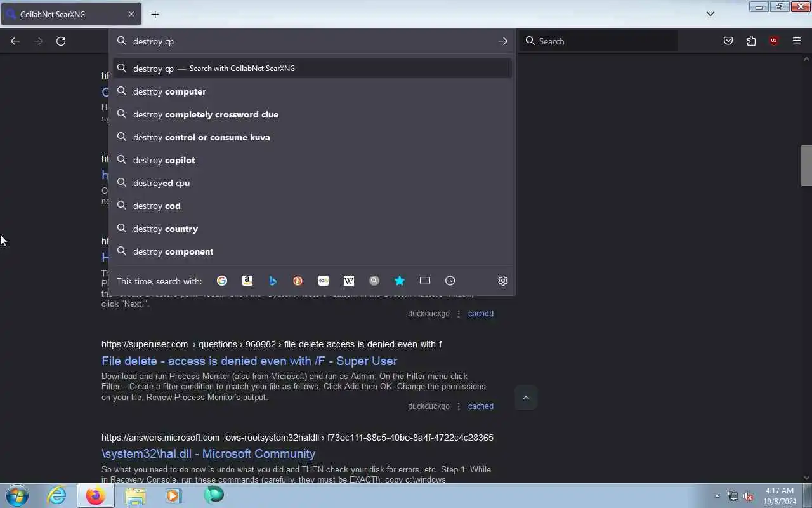Show hidden tray icons arrow

click(x=717, y=497)
